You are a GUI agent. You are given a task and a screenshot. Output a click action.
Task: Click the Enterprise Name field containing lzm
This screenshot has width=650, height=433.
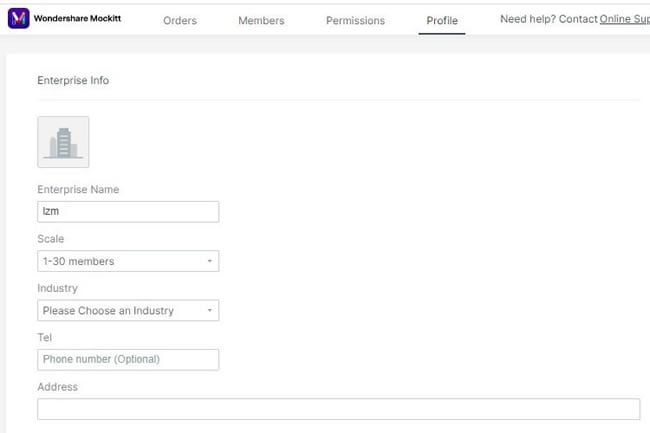tap(128, 211)
